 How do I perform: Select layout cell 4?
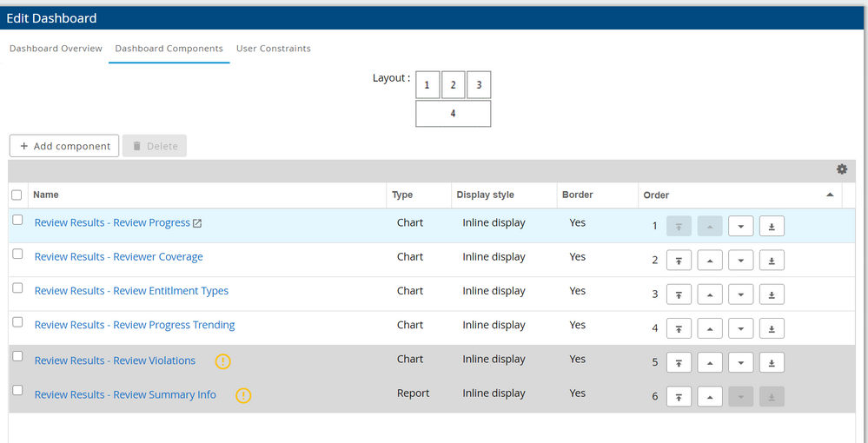coord(453,114)
